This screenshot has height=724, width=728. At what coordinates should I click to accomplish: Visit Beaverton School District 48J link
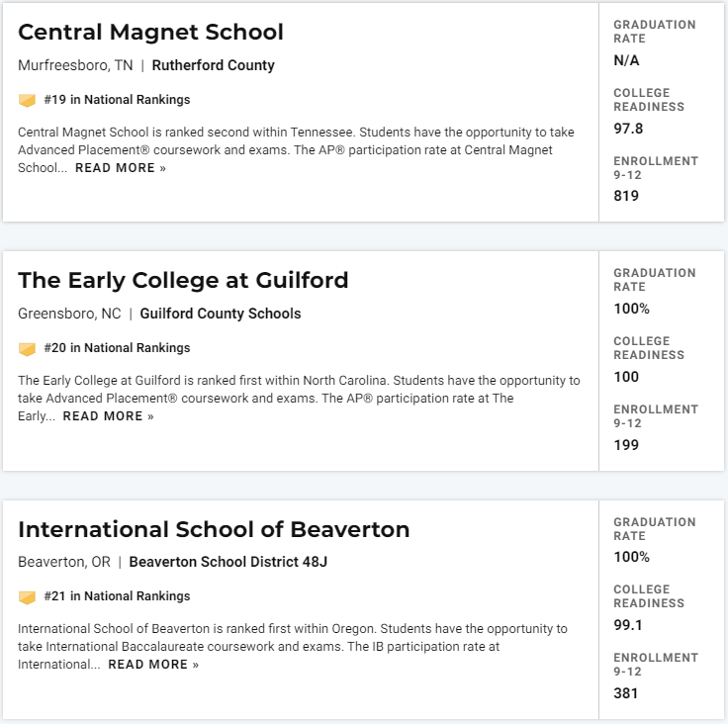point(227,562)
